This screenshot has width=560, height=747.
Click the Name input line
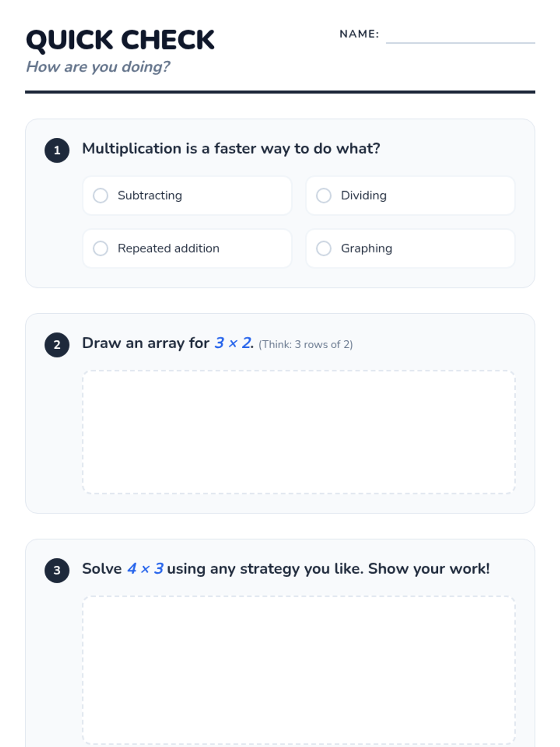(x=460, y=35)
